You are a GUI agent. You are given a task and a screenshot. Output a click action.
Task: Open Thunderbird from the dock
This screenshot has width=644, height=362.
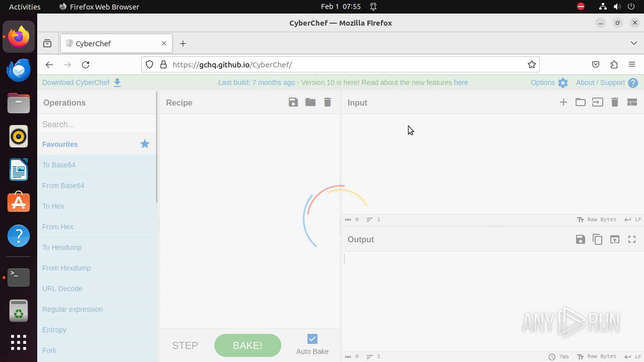pyautogui.click(x=19, y=70)
